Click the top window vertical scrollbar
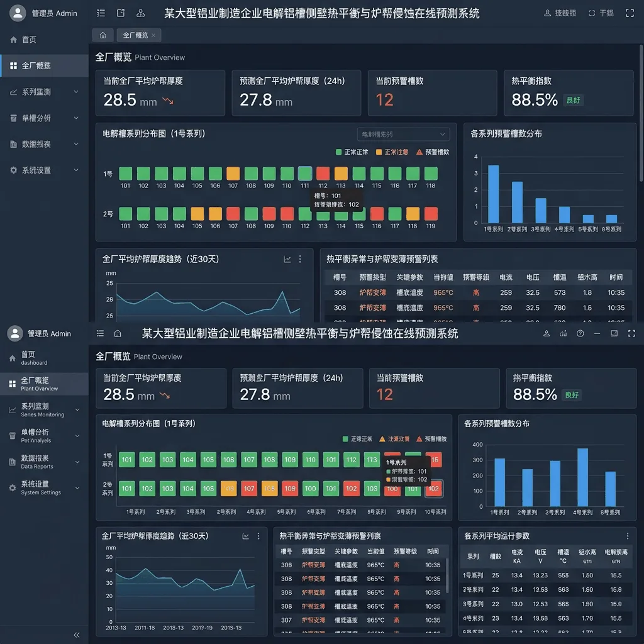The height and width of the screenshot is (644, 644). pyautogui.click(x=641, y=113)
